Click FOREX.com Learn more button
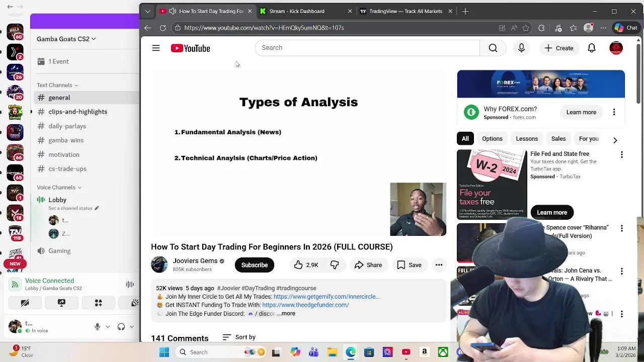 (581, 112)
